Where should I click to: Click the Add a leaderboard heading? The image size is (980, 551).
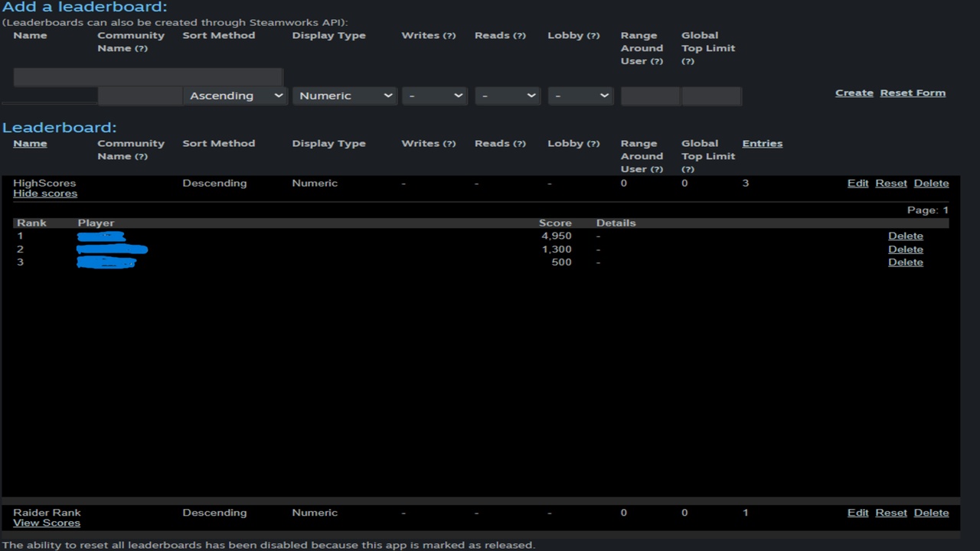pyautogui.click(x=84, y=8)
